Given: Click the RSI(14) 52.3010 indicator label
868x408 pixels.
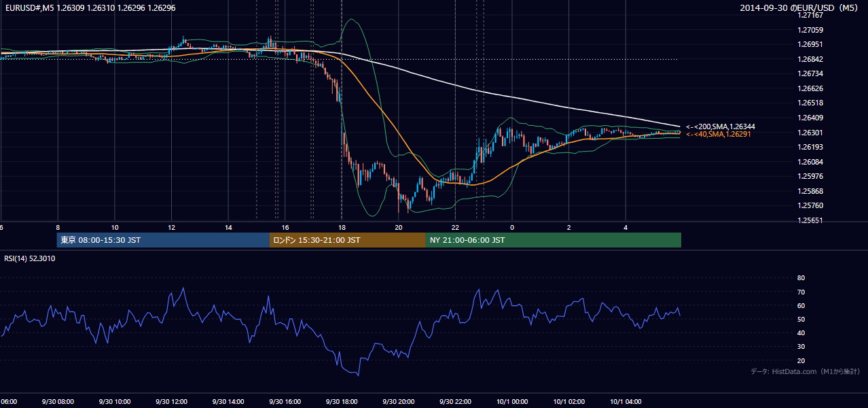Looking at the screenshot, I should coord(30,258).
